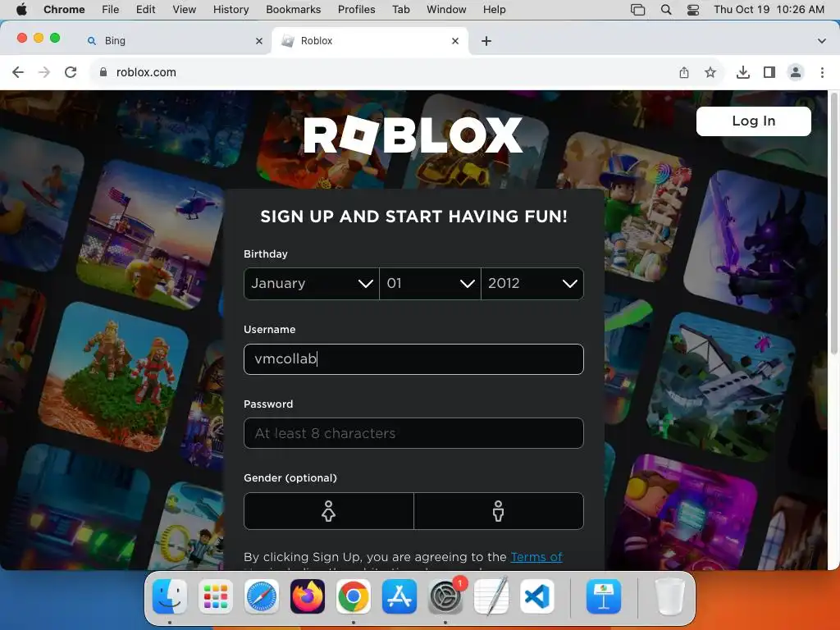Close the Roblox tab
Screen dimensions: 840x630
coord(455,41)
